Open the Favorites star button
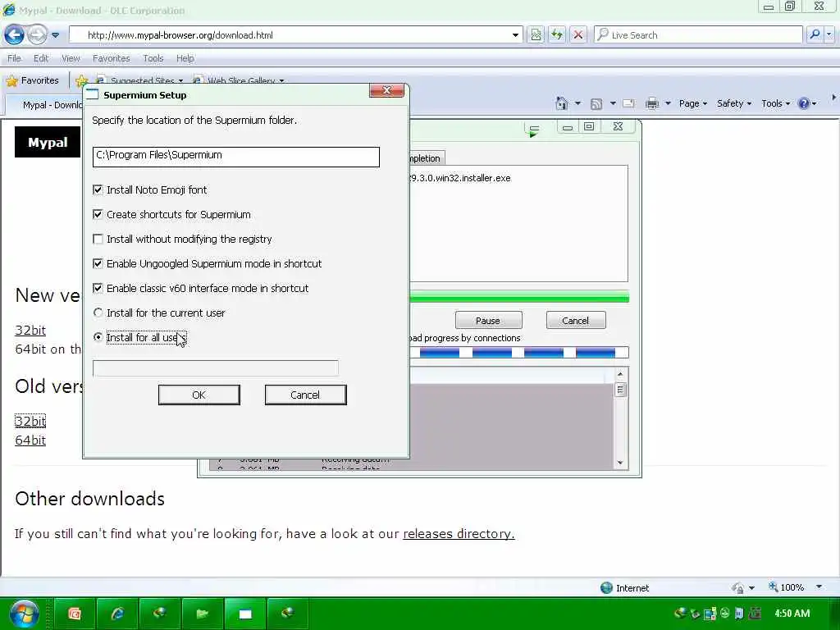Viewport: 840px width, 630px height. 32,80
